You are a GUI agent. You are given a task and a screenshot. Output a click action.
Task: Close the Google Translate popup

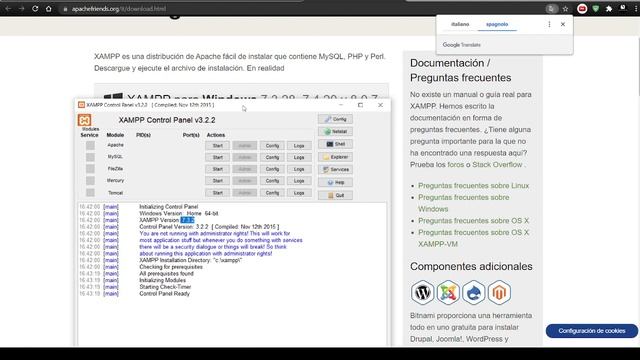(563, 24)
